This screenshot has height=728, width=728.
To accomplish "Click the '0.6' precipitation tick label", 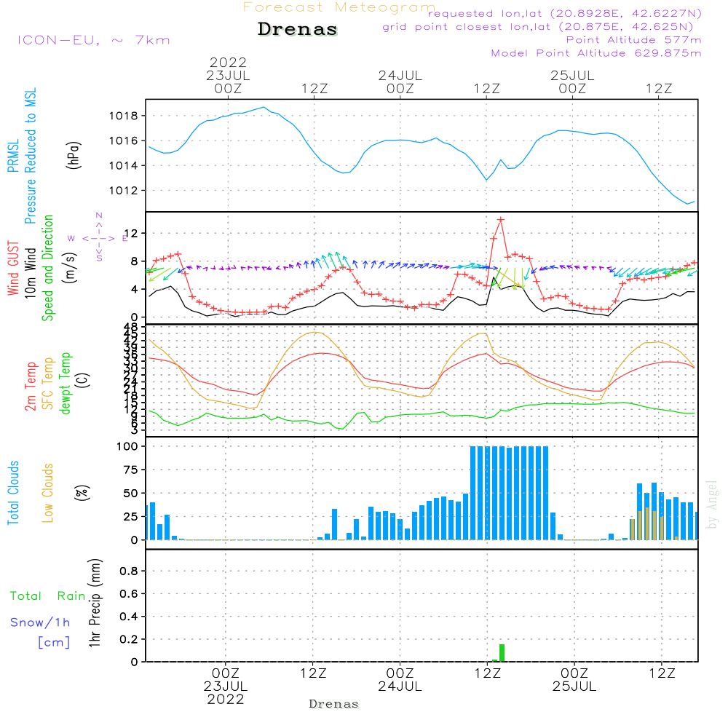I will point(129,594).
